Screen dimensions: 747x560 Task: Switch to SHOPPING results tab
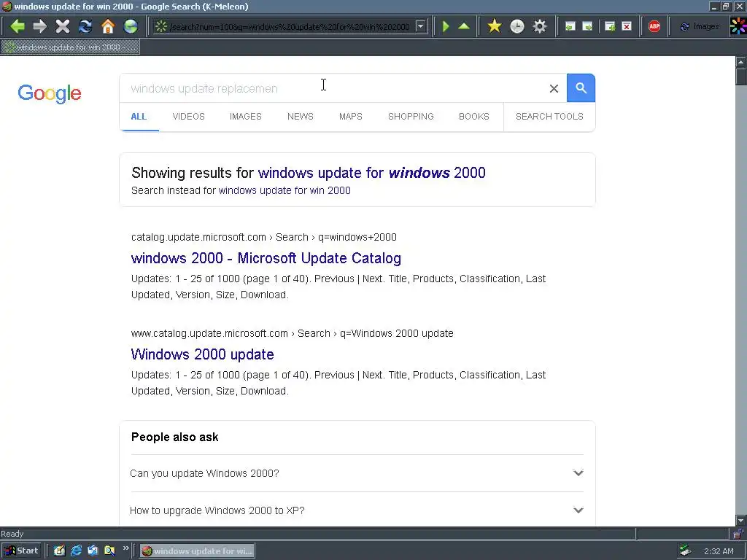coord(411,117)
